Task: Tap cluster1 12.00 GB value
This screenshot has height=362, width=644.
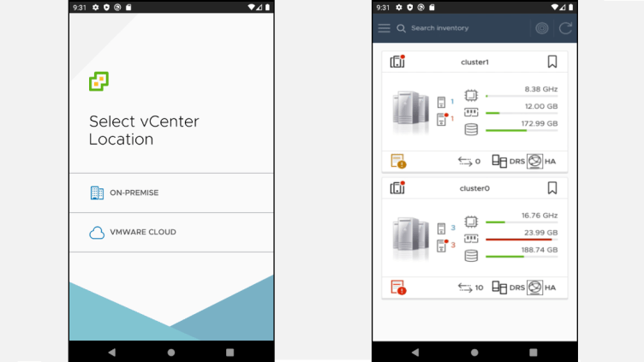Action: [x=541, y=106]
